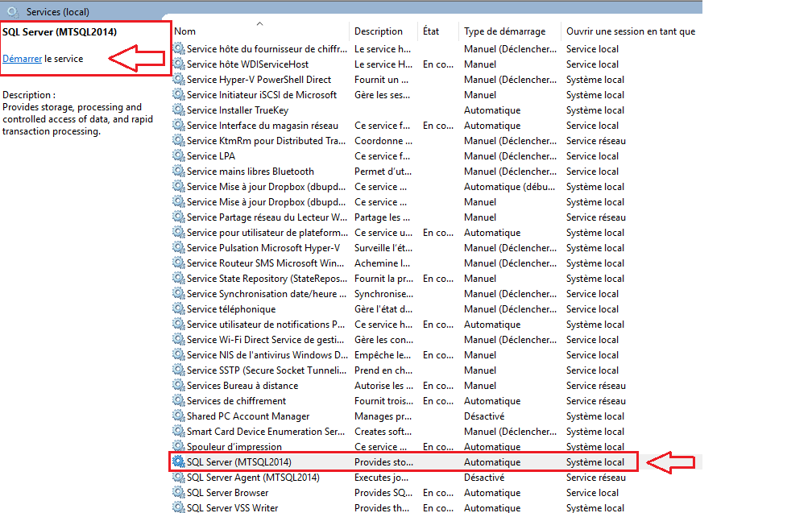The width and height of the screenshot is (812, 513).
Task: Select Service Hyper-V PowerShell Direct name
Action: pyautogui.click(x=259, y=80)
